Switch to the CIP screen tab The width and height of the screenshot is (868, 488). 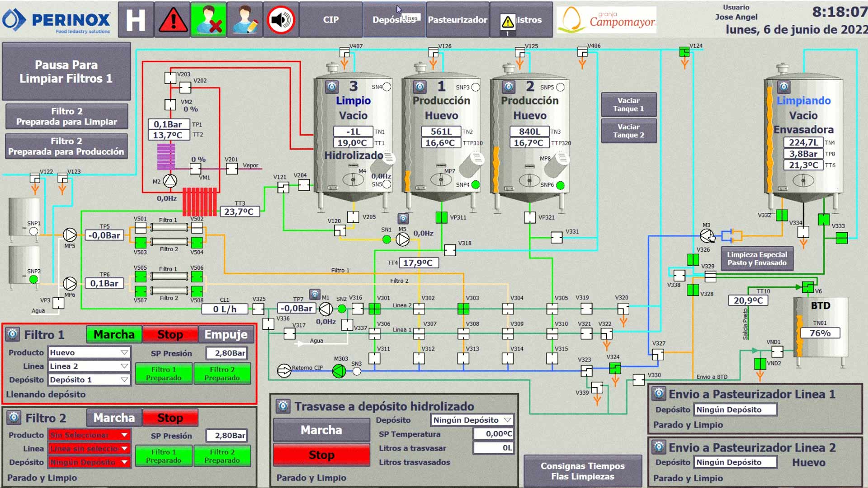pos(331,19)
